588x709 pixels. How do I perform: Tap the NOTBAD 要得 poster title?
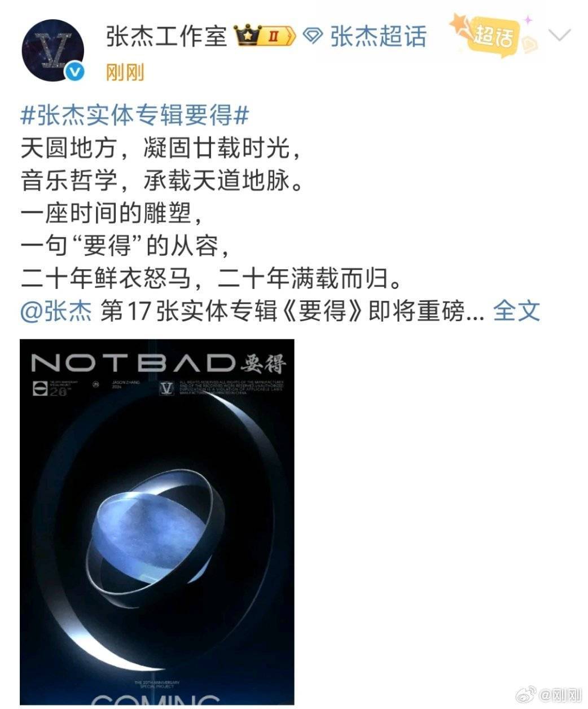tap(159, 364)
